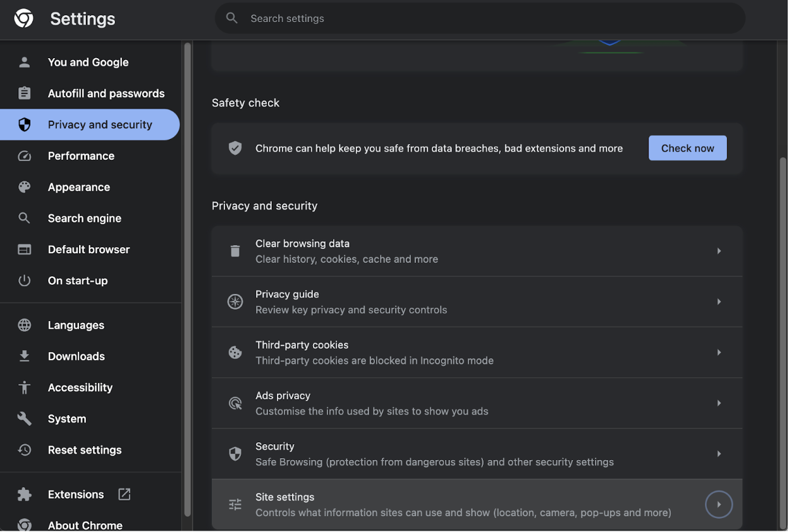789x532 pixels.
Task: Go to Default browser section
Action: [x=89, y=249]
